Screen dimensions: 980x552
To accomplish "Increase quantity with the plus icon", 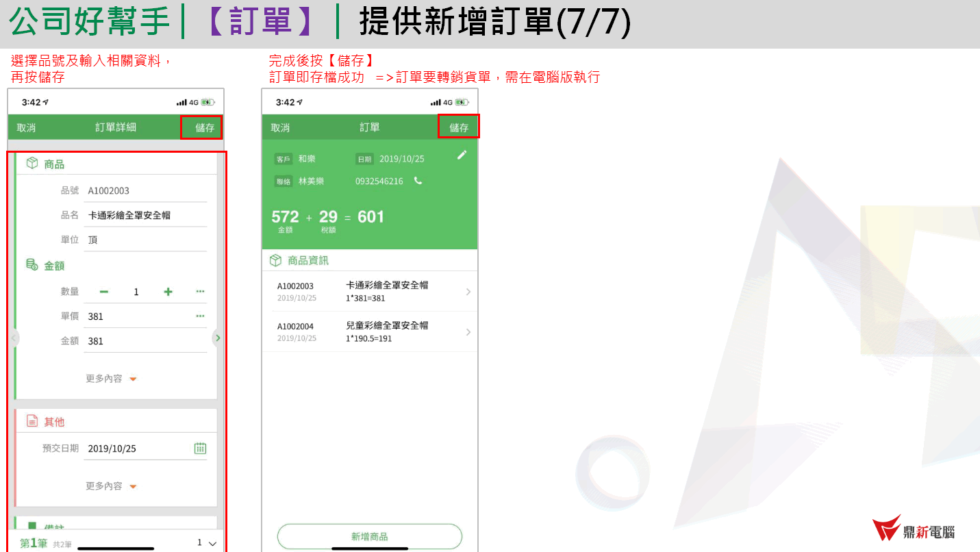I will [x=168, y=292].
